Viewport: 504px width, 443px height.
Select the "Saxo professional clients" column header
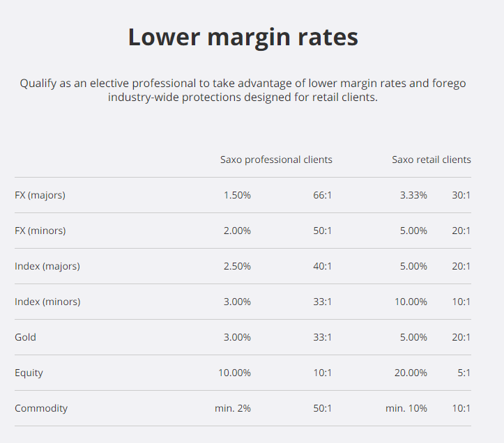(x=276, y=160)
